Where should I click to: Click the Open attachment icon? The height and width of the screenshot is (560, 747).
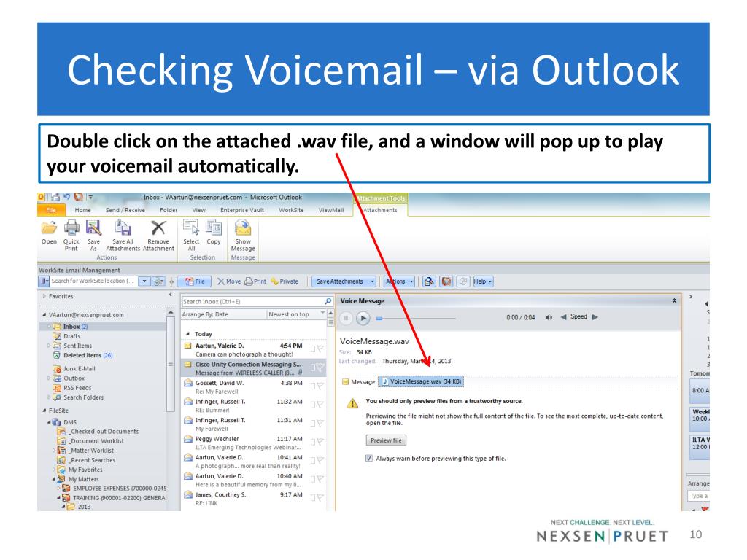[x=49, y=228]
